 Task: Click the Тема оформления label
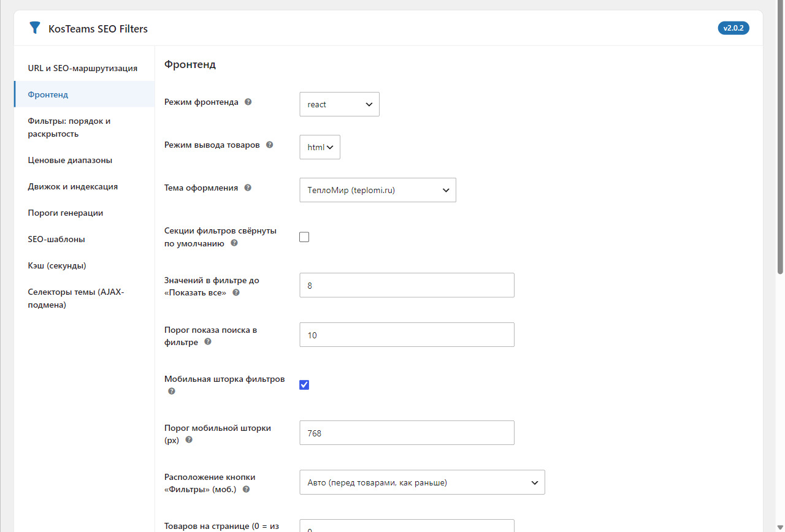coord(201,188)
